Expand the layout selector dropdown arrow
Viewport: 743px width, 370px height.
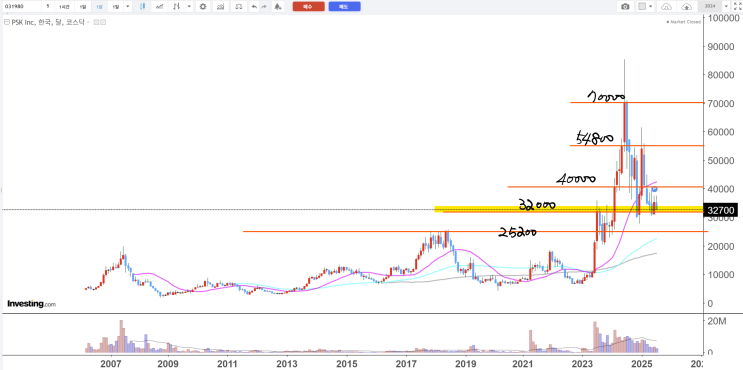pyautogui.click(x=651, y=7)
